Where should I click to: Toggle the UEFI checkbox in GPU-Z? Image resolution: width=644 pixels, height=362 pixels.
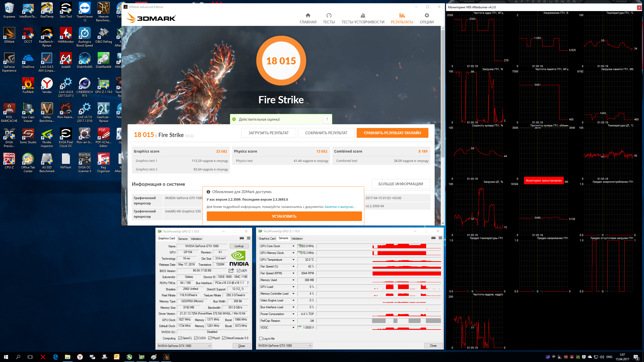tap(238, 271)
